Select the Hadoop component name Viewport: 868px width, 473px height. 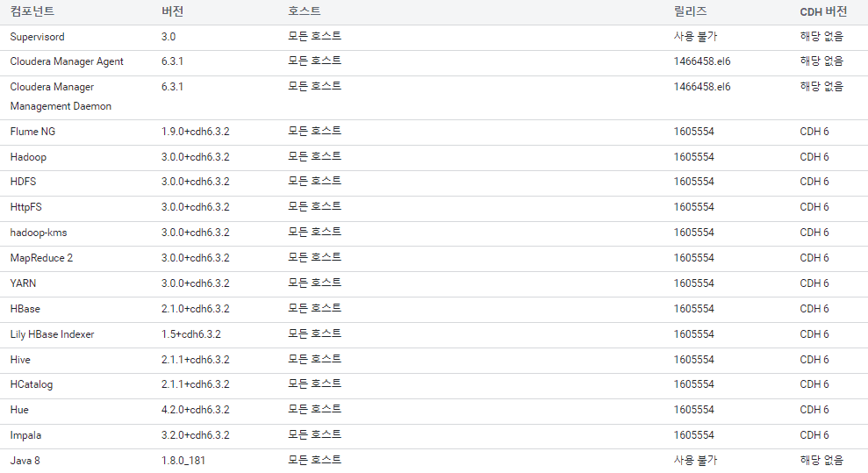pyautogui.click(x=28, y=157)
